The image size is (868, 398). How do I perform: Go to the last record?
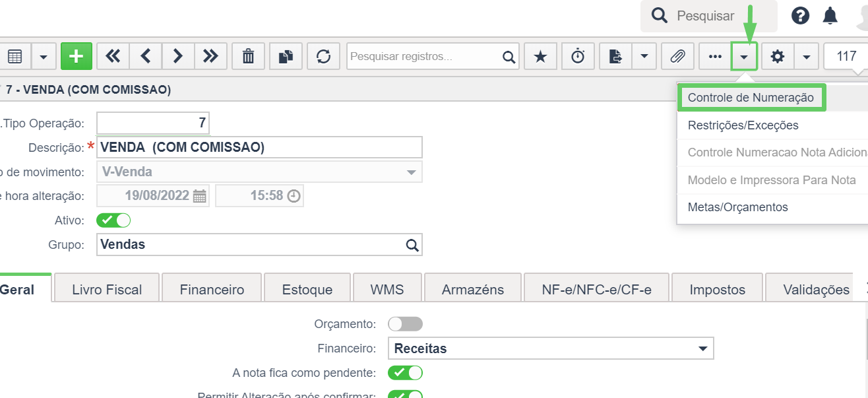click(x=210, y=56)
